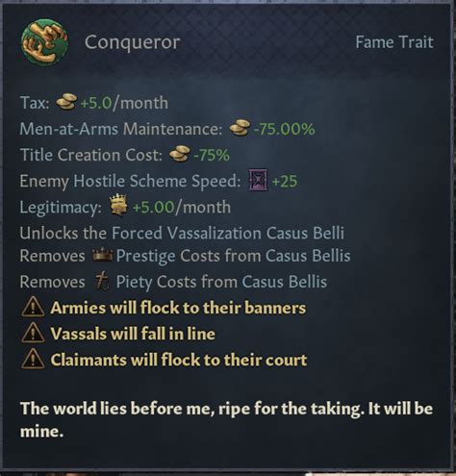This screenshot has width=456, height=476.
Task: Click the Men-at-Arms Maintenance label
Action: [121, 129]
